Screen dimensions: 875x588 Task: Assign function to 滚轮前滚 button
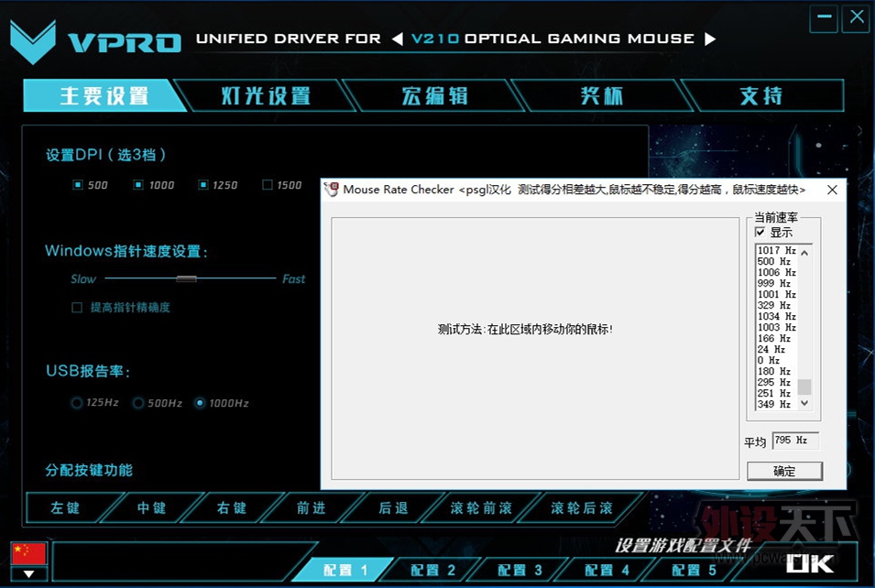coord(481,507)
